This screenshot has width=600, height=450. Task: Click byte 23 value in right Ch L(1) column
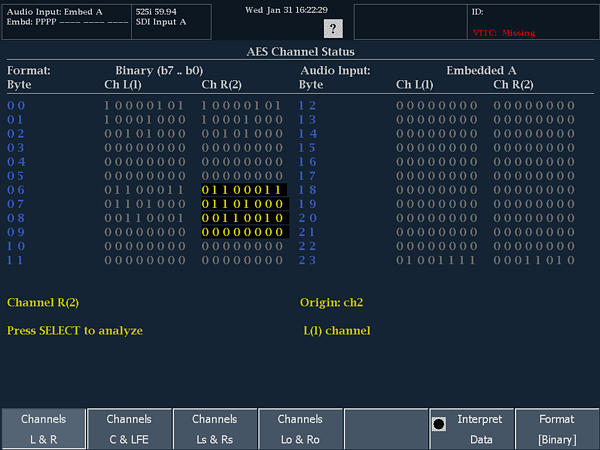pyautogui.click(x=436, y=260)
